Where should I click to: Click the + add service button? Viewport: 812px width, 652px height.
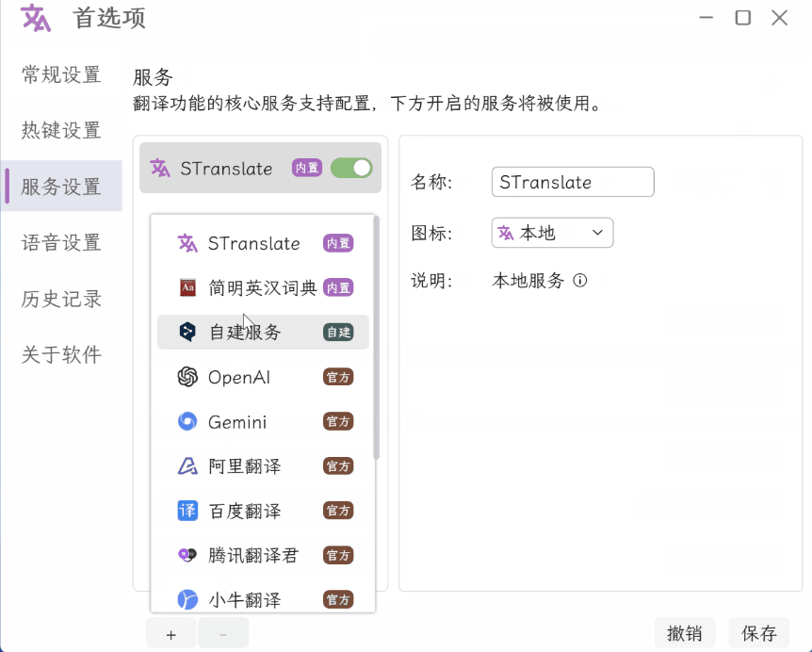click(x=171, y=634)
